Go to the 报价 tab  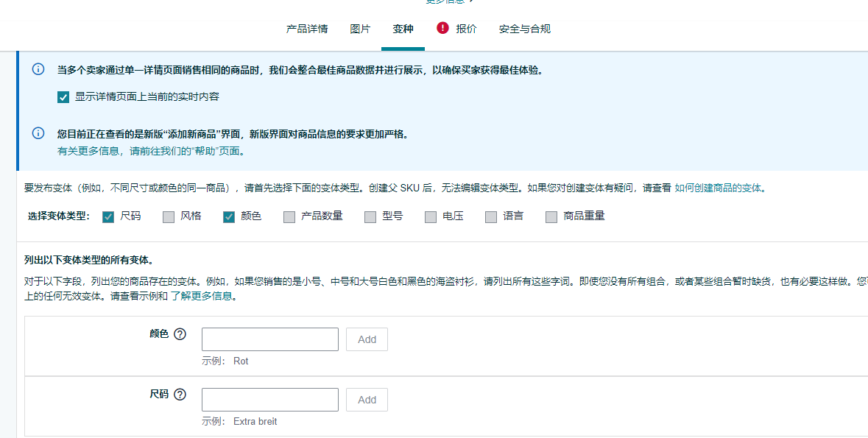(466, 29)
